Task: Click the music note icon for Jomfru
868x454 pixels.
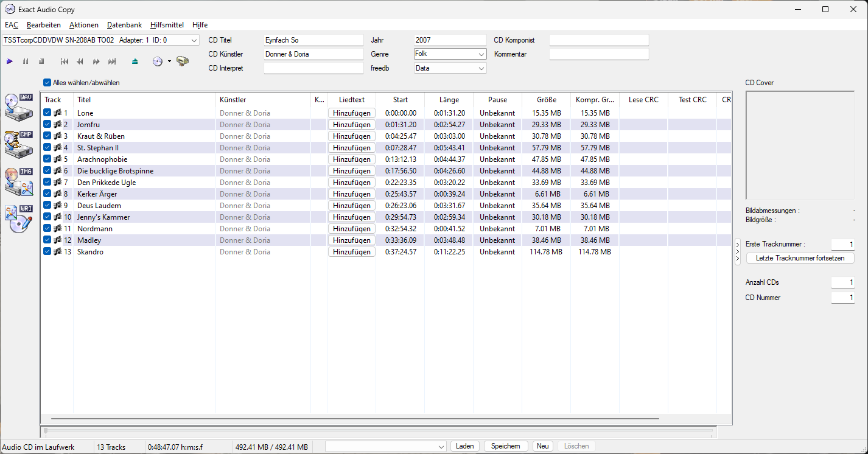Action: 57,125
